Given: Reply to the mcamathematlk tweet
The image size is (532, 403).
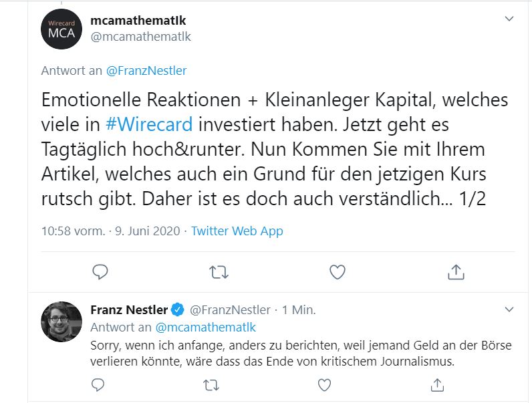Looking at the screenshot, I should 100,271.
